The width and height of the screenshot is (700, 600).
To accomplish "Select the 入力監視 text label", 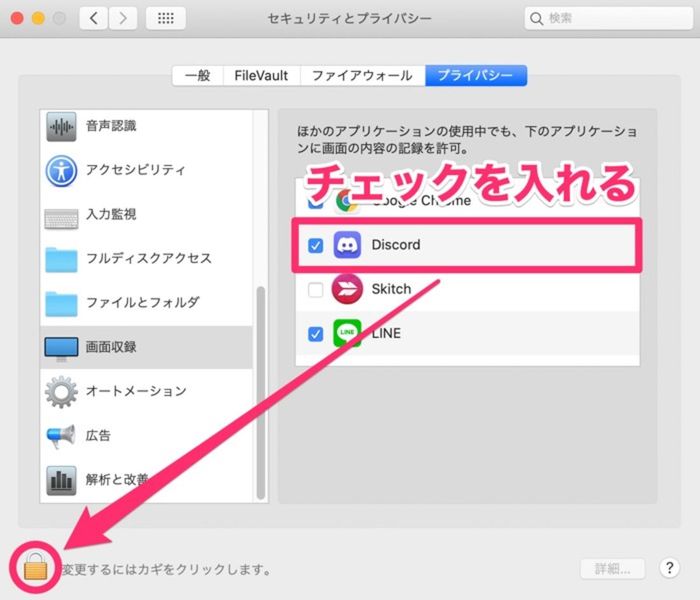I will [x=111, y=214].
